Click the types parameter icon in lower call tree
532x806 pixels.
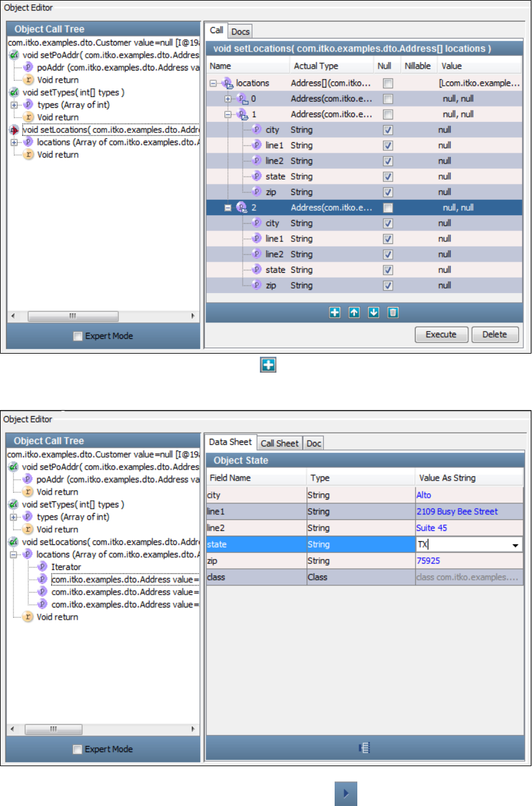28,517
